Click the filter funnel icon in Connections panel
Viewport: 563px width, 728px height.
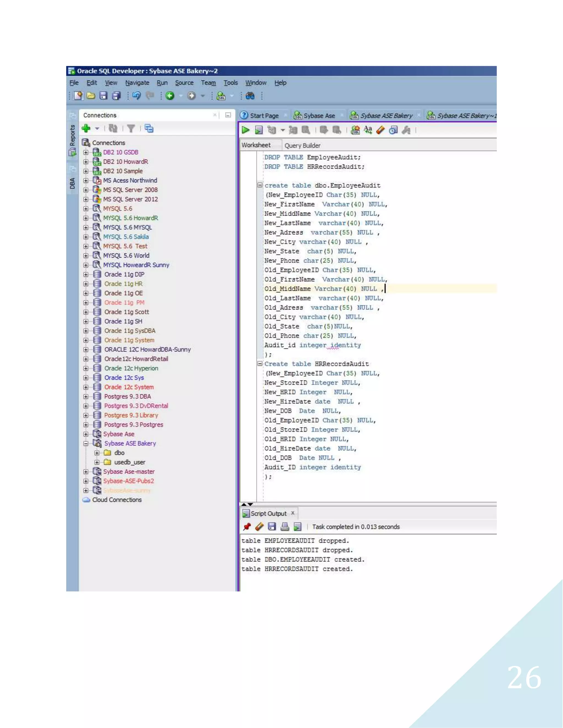tap(131, 128)
